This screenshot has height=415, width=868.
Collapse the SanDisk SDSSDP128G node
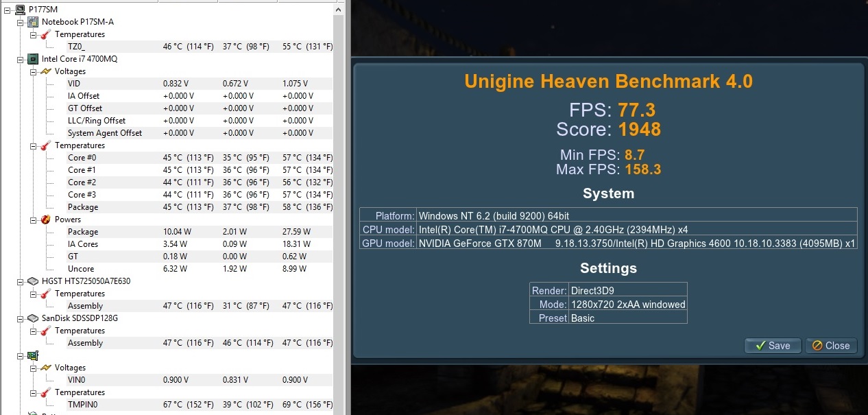click(x=20, y=318)
